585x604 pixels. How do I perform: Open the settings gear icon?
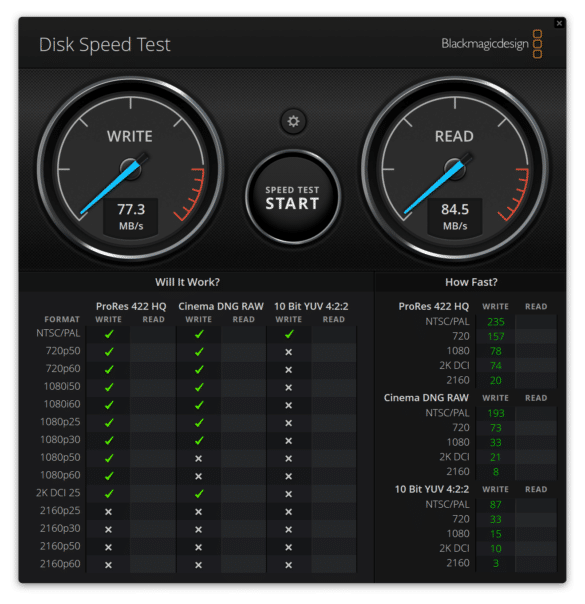(x=293, y=121)
